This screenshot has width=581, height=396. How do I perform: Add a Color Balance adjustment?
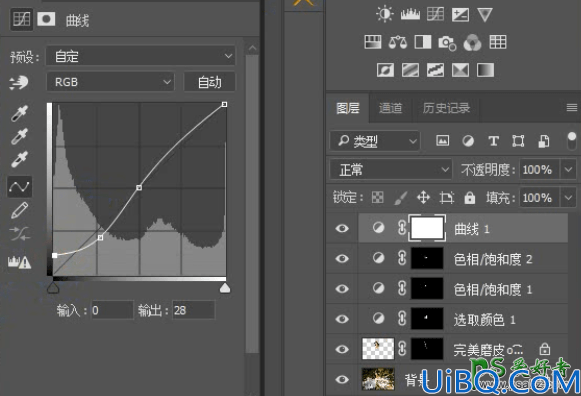[398, 42]
